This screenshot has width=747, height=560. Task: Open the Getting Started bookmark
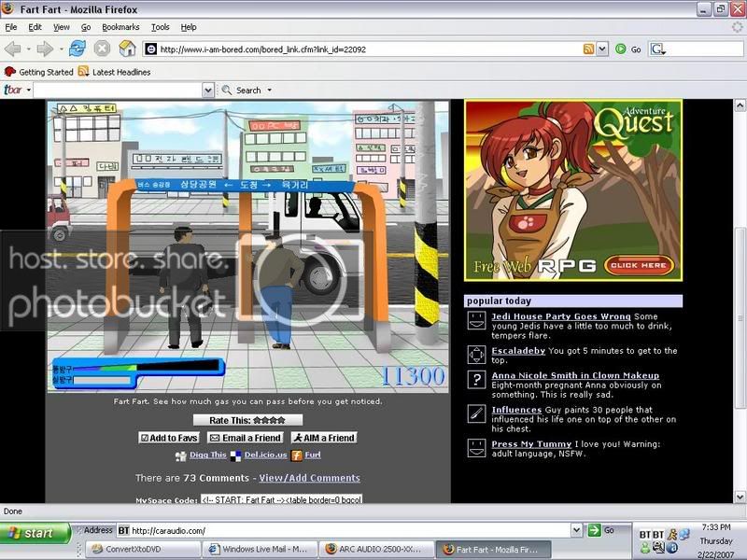pos(39,72)
